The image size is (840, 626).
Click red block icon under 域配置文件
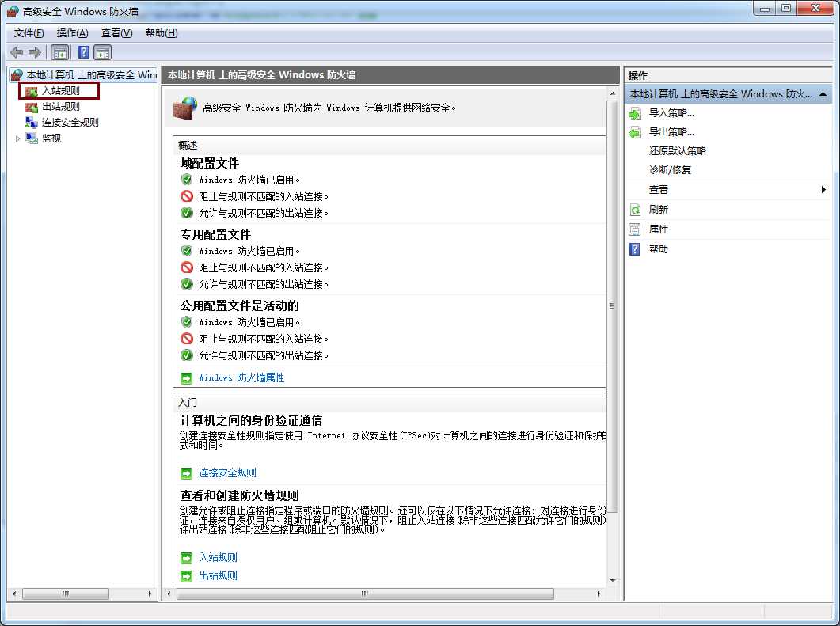(x=186, y=196)
